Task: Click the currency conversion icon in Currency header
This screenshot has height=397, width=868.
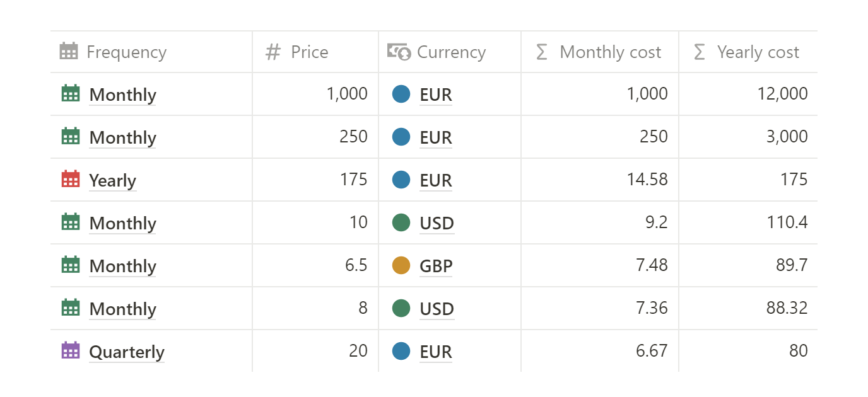Action: 397,52
